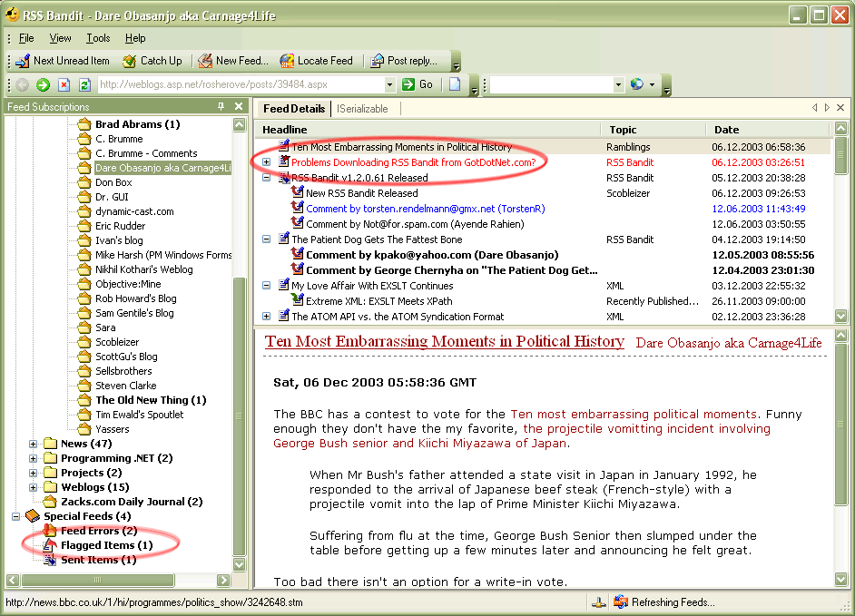
Task: Click the Refreshing Feeds status icon
Action: tap(621, 601)
